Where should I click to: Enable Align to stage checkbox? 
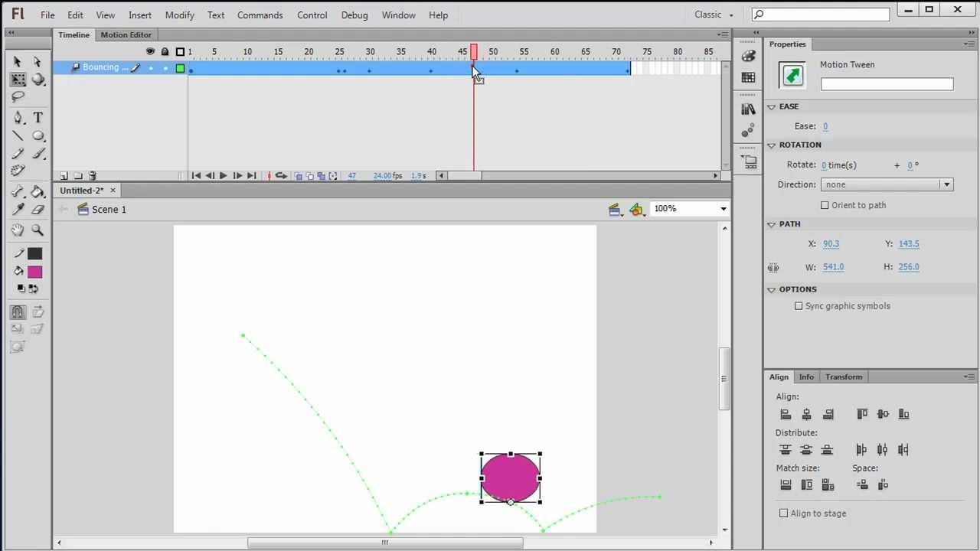(783, 514)
